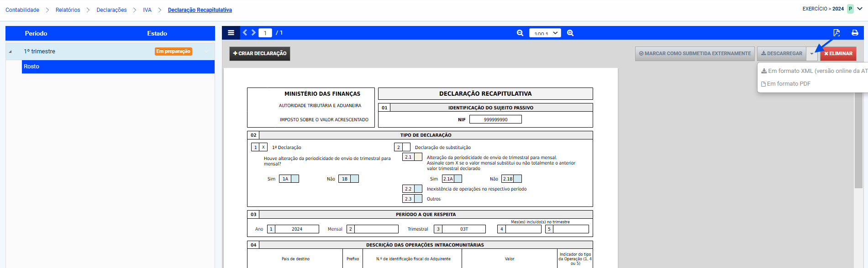Click the Criar Declaração button
868x268 pixels.
pyautogui.click(x=260, y=53)
